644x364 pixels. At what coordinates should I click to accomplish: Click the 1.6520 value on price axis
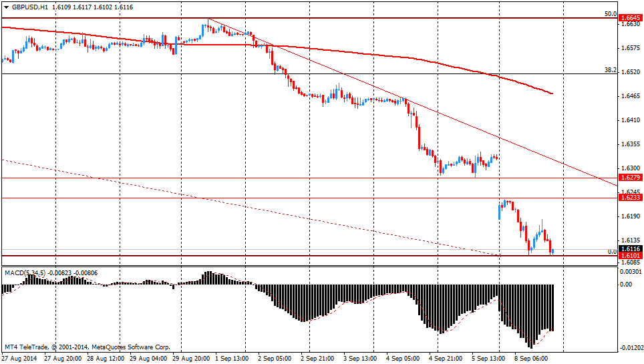pyautogui.click(x=631, y=71)
